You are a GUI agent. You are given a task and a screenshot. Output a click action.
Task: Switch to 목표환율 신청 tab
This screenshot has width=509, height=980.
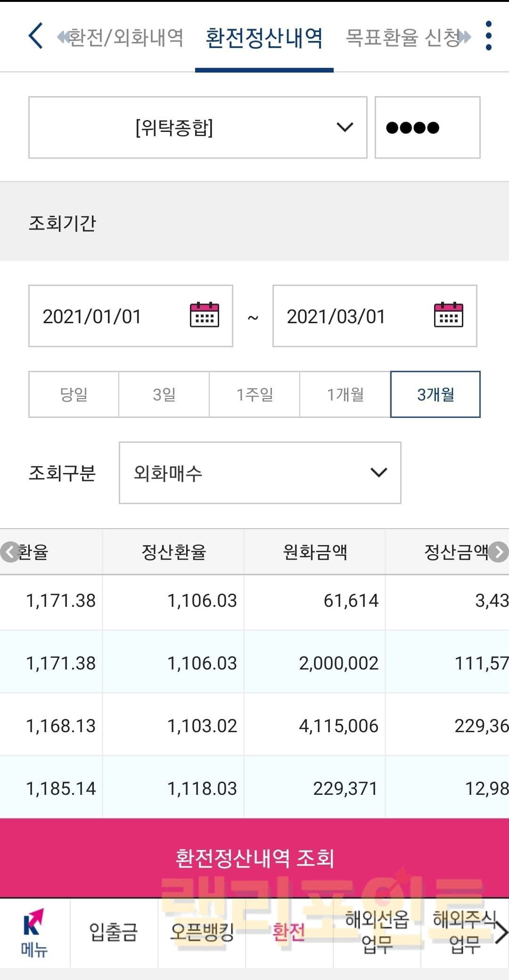pos(402,37)
